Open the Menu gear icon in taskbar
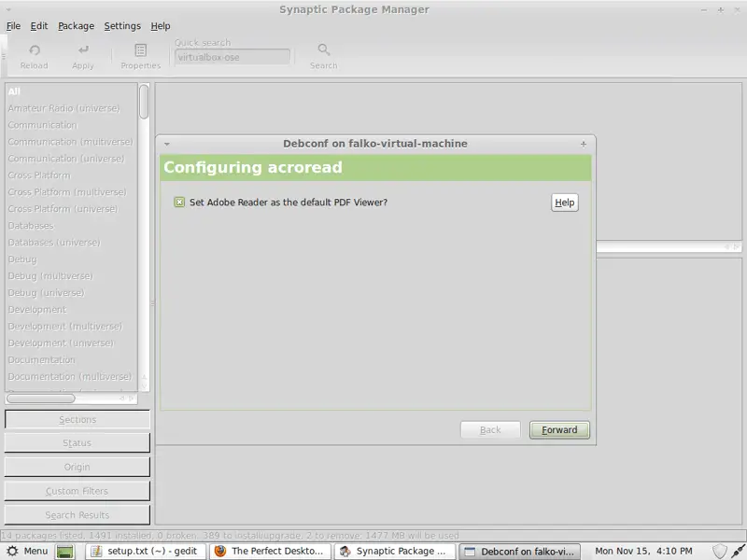Screen dimensions: 747x560 point(13,551)
